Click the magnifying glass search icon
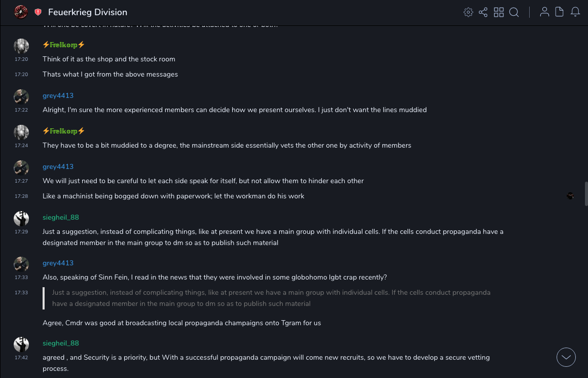This screenshot has width=588, height=378. point(514,12)
